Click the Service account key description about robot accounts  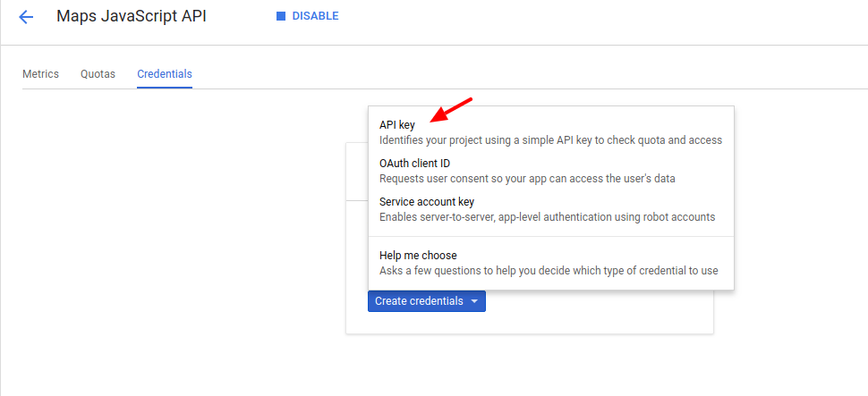click(547, 217)
